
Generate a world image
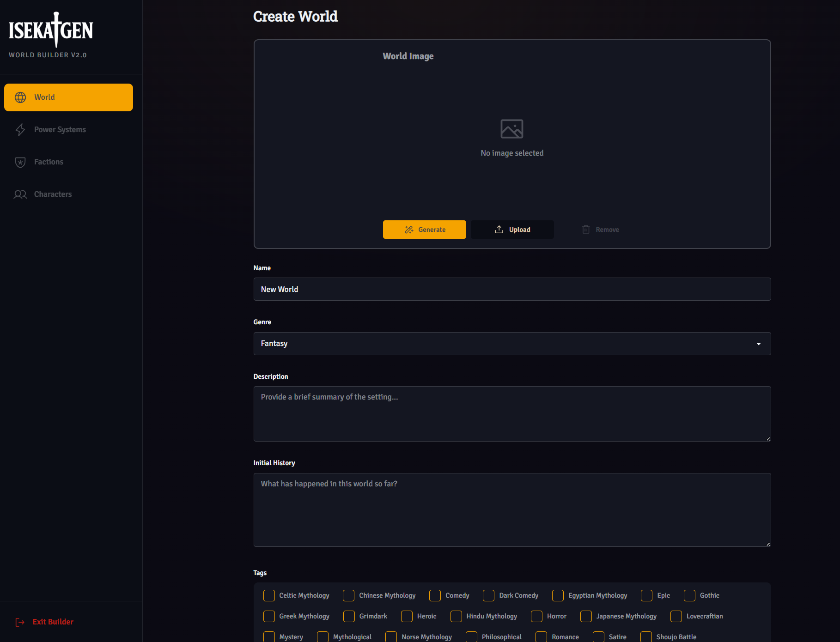[x=424, y=230]
